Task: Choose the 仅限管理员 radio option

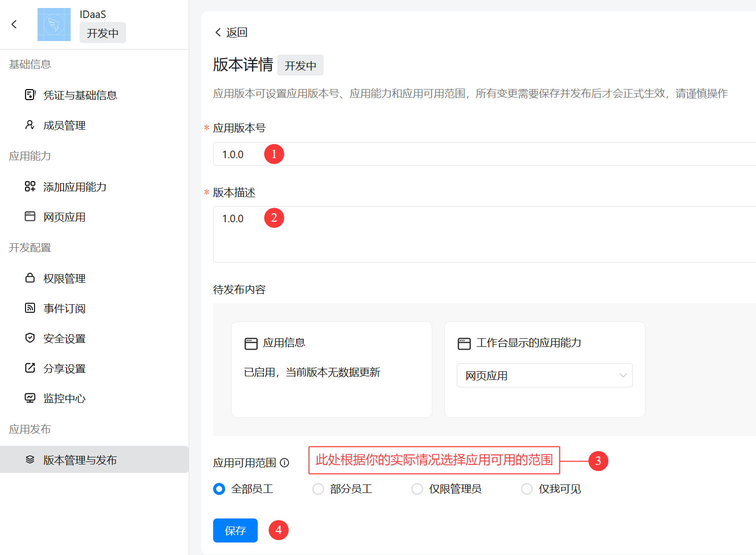Action: [x=417, y=489]
